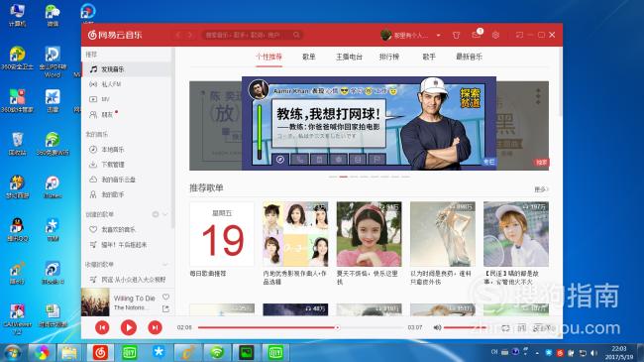Open the 主播电台 tab
Viewport: 644px width, 362px height.
tap(349, 57)
